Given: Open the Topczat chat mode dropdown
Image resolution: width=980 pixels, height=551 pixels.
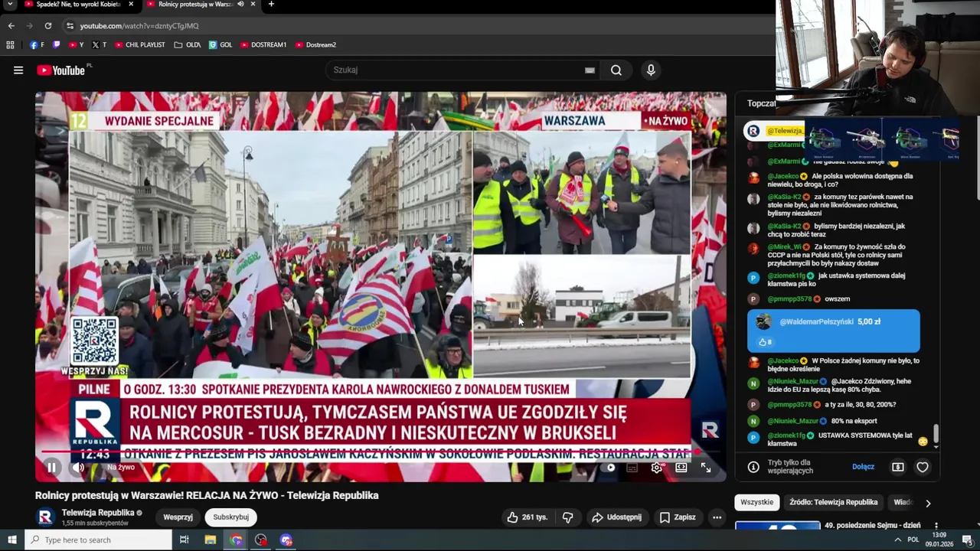Looking at the screenshot, I should point(761,103).
